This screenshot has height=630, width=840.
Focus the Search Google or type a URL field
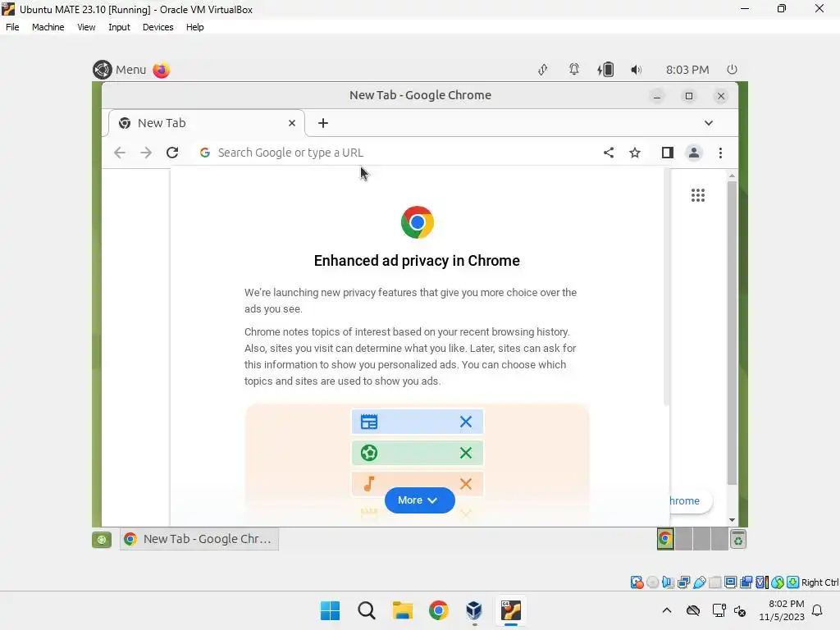396,153
